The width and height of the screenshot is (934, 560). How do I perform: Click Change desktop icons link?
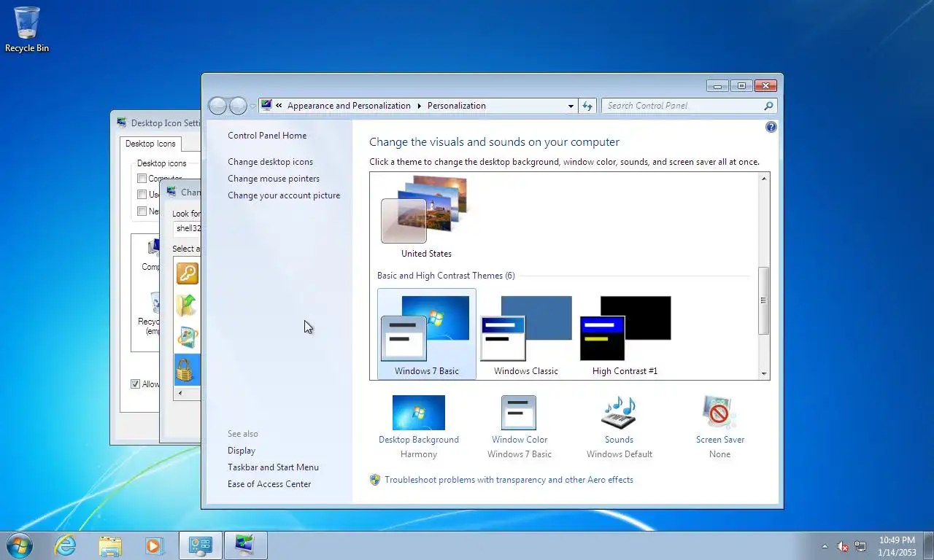tap(270, 162)
